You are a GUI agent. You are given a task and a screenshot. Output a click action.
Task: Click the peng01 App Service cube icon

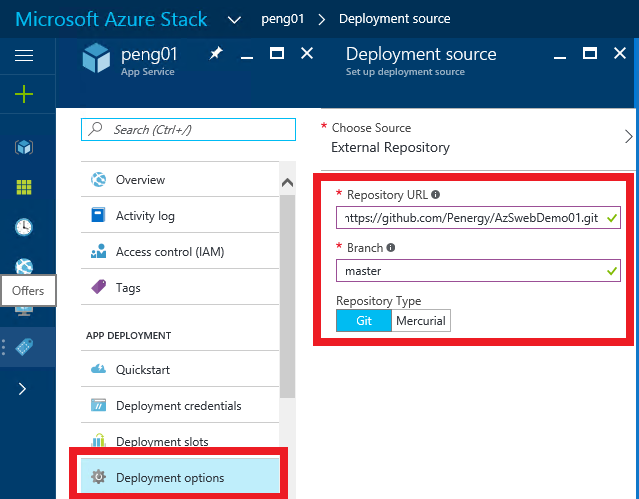click(x=96, y=59)
